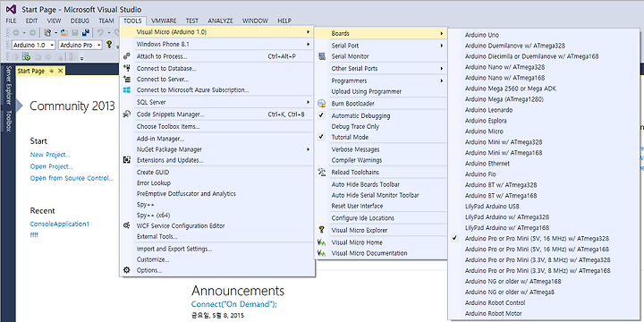Click the New Project link
The image size is (644, 322).
50,155
